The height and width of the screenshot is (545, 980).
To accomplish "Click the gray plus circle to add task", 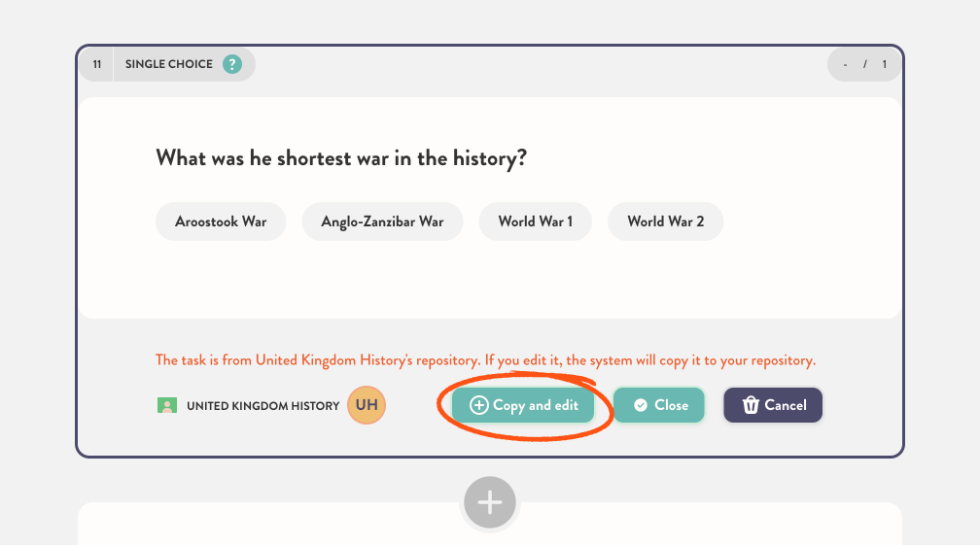I will [x=490, y=502].
